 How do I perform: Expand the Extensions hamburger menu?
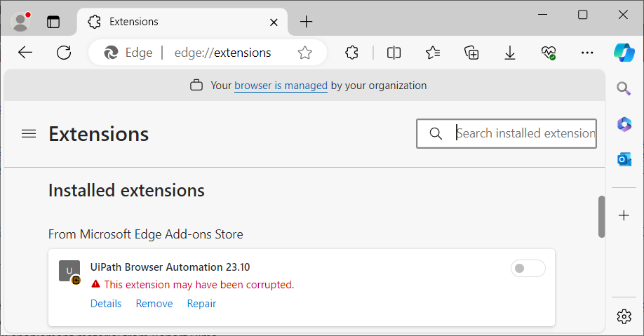[29, 133]
